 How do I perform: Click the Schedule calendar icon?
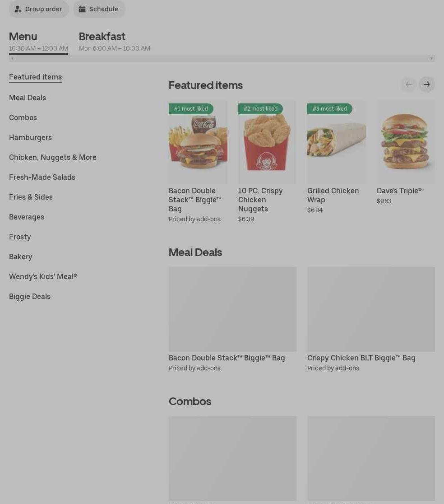point(82,9)
